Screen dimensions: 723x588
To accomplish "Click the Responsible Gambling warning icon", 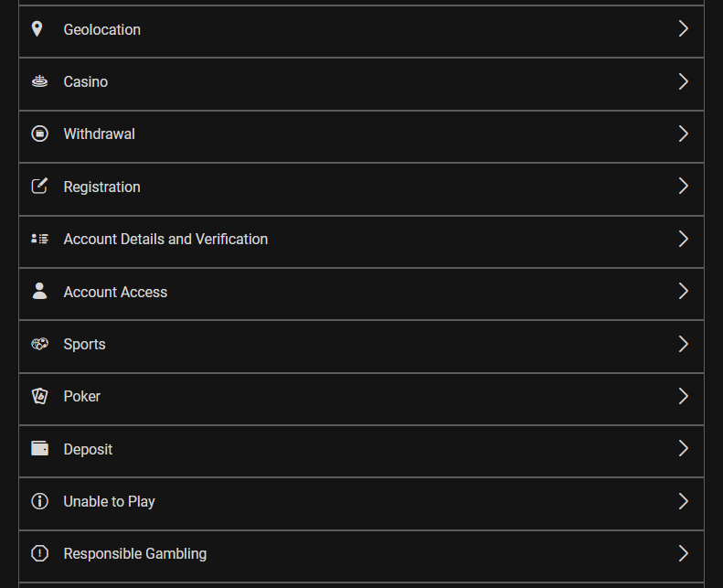I will click(x=39, y=553).
